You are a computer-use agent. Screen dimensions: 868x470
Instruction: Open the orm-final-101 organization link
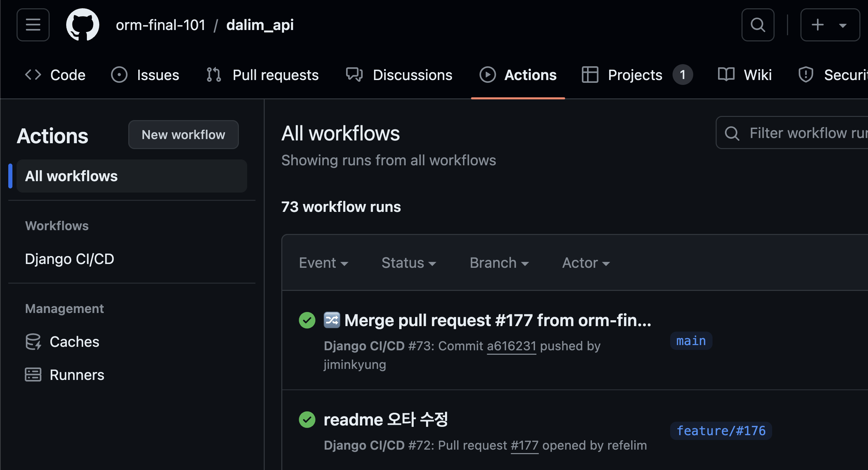[x=161, y=25]
